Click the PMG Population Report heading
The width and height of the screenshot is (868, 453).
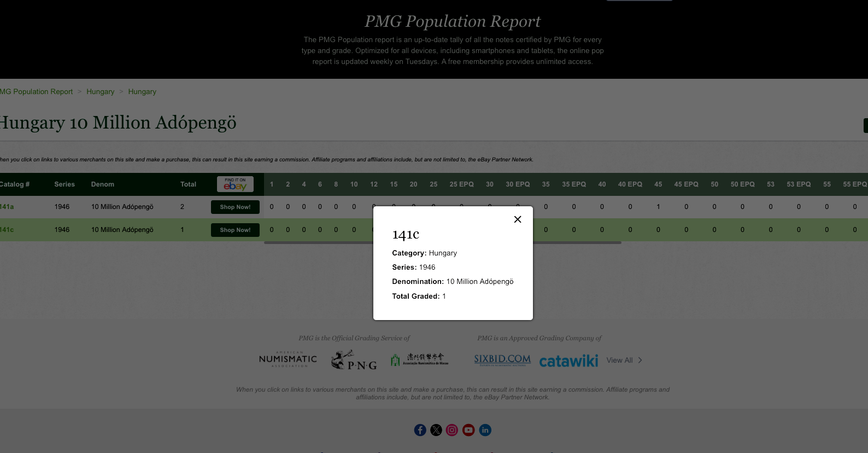[x=453, y=21]
